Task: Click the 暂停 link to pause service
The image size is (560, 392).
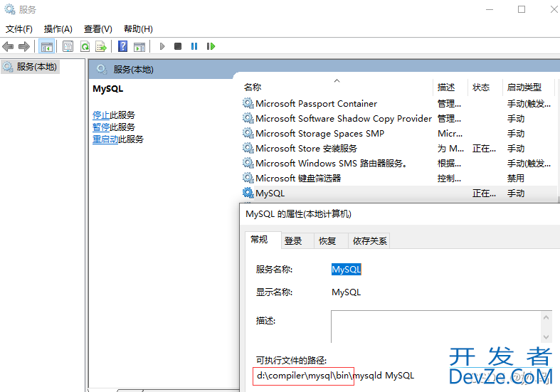Action: [101, 127]
